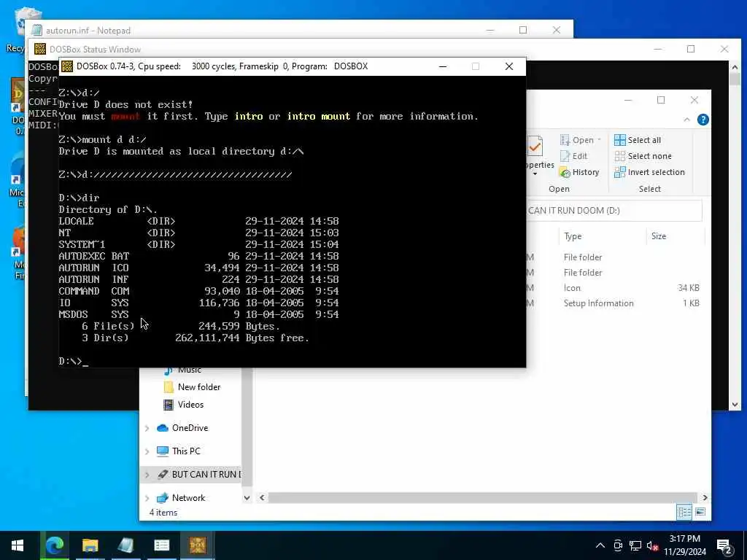747x560 pixels.
Task: Select OneDrive in navigation pane
Action: (190, 427)
